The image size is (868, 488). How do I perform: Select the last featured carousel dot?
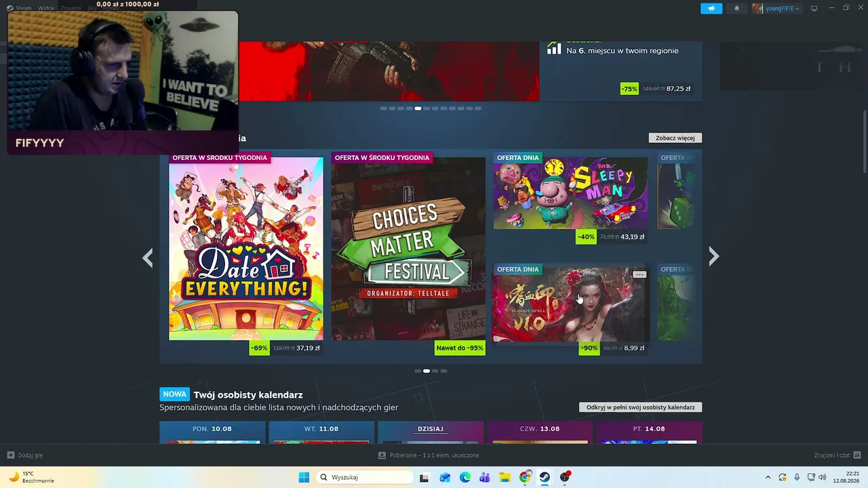[x=478, y=108]
